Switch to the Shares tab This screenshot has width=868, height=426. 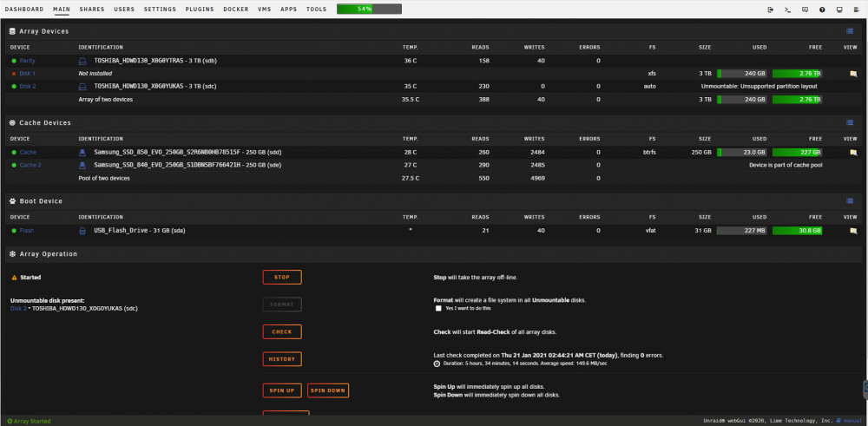92,10
